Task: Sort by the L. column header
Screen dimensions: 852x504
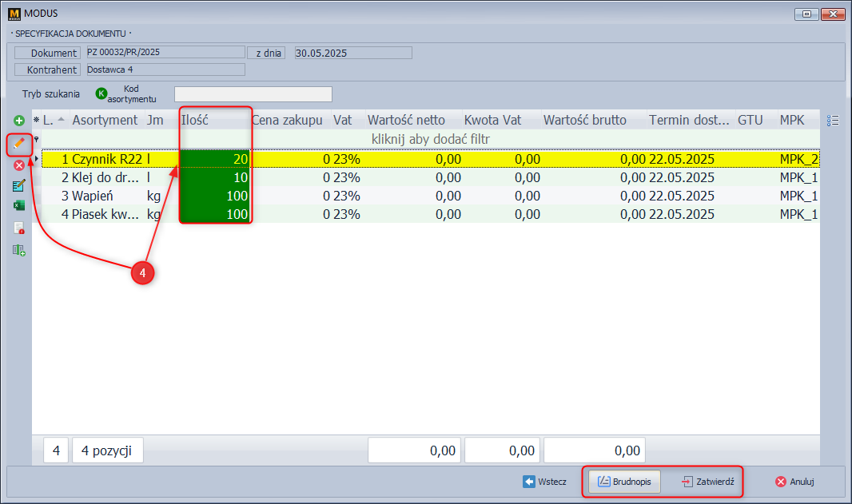Action: tap(50, 120)
